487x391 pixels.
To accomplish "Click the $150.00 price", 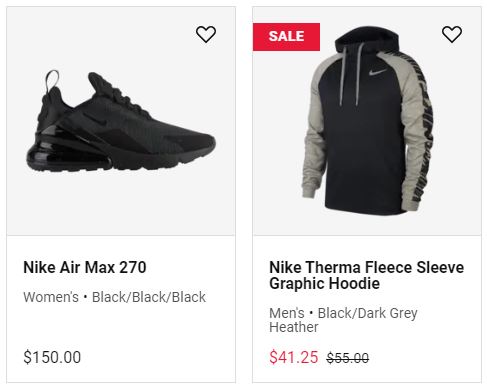I will tap(52, 357).
